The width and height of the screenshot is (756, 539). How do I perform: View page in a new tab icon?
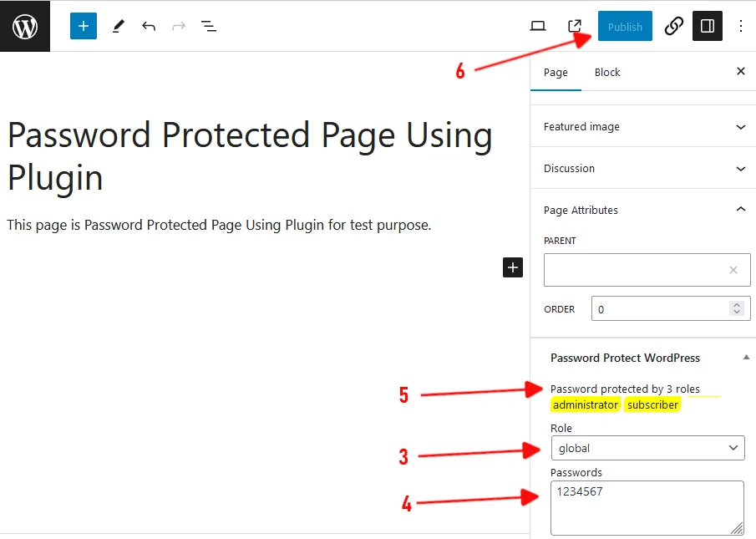[575, 26]
